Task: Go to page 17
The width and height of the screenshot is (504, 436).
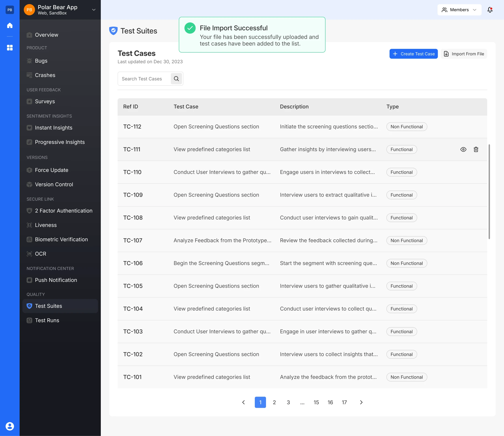Action: click(344, 402)
